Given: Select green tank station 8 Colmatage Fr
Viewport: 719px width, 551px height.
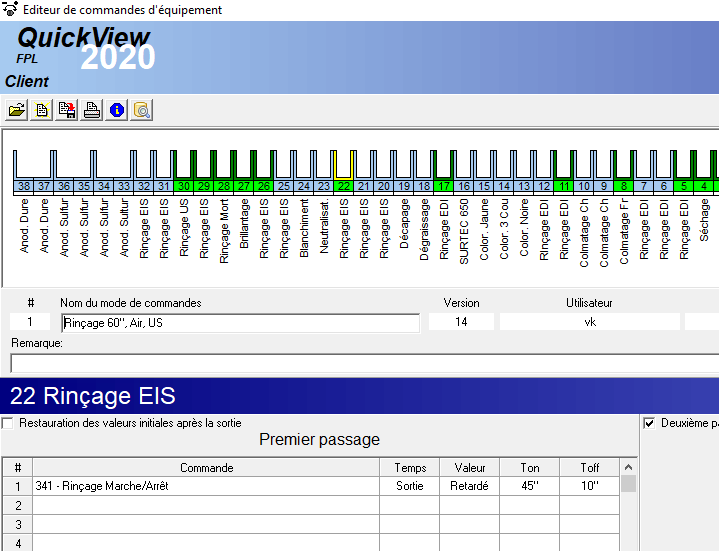Looking at the screenshot, I should tap(624, 186).
